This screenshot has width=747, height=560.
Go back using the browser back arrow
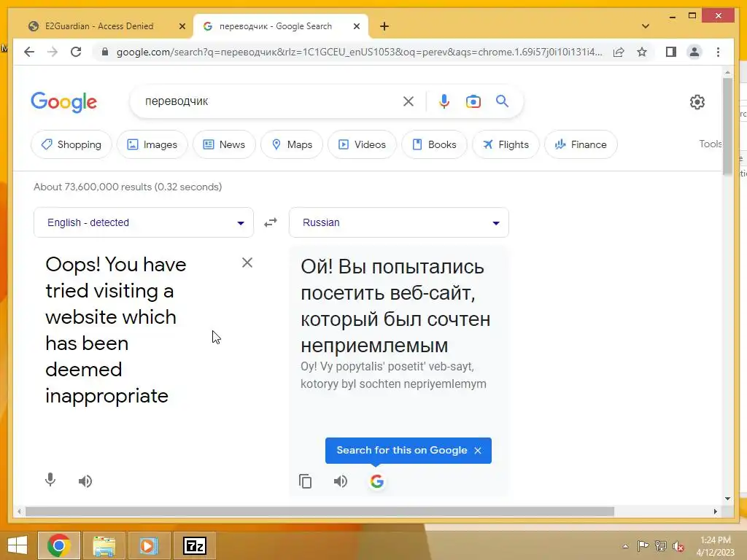(29, 52)
